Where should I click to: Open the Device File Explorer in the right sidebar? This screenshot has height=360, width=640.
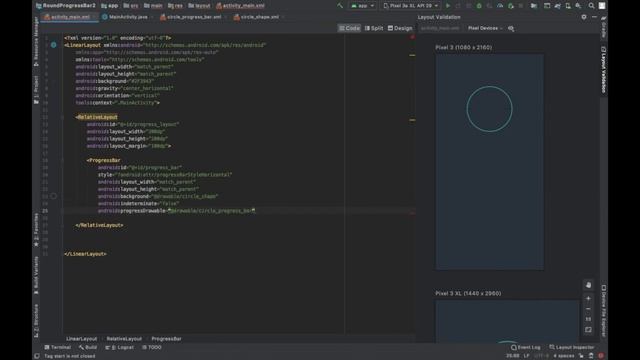coord(604,311)
